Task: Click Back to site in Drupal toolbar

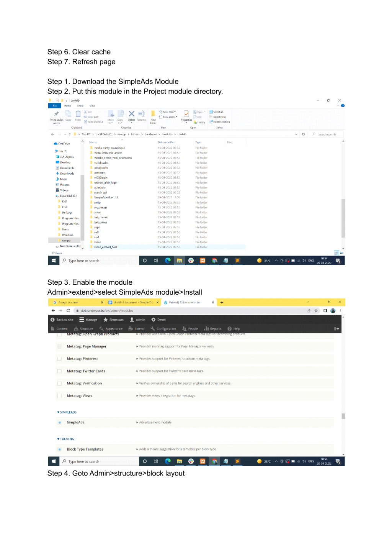Action: 62,320
